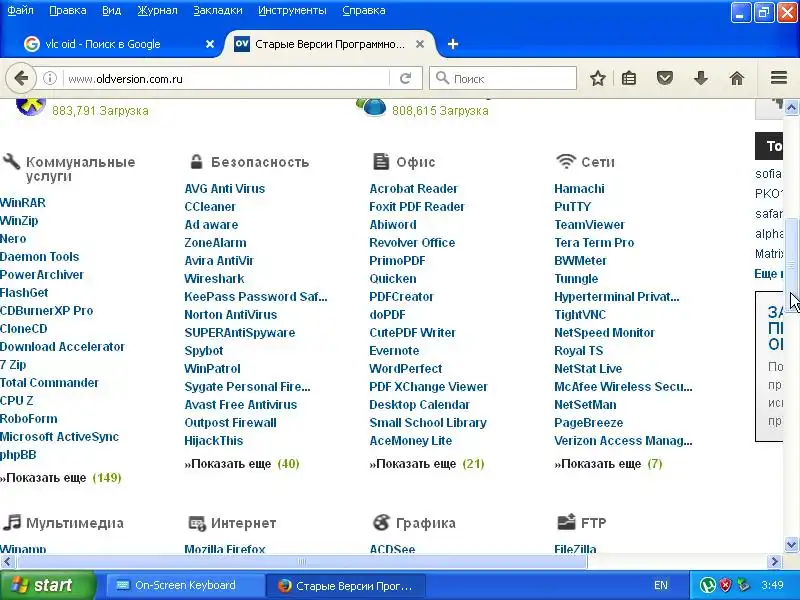
Task: Open the Инструменты menu
Action: point(292,10)
